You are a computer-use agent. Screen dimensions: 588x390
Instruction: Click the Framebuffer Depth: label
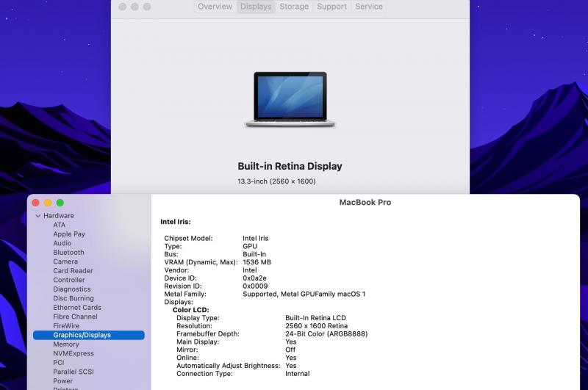click(208, 333)
